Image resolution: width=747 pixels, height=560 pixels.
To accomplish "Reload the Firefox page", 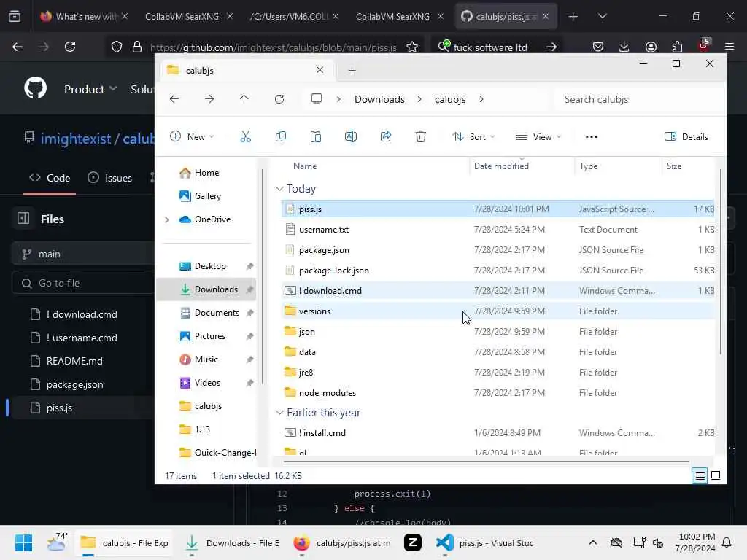I will 70,47.
